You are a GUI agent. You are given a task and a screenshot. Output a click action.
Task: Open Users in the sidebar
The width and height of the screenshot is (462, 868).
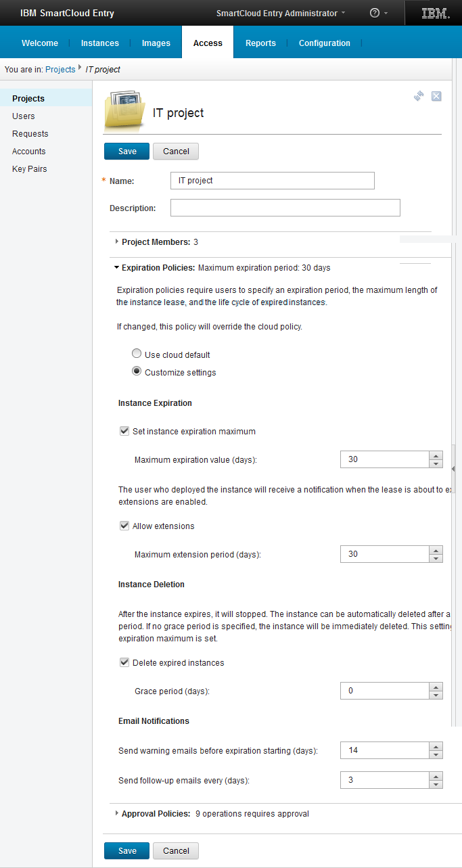point(24,116)
